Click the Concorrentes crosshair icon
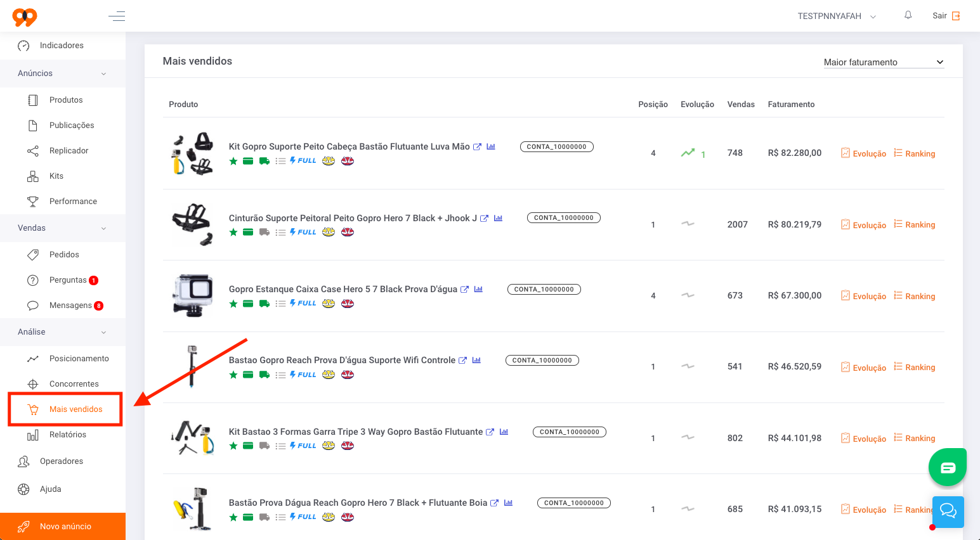This screenshot has width=980, height=540. [33, 384]
